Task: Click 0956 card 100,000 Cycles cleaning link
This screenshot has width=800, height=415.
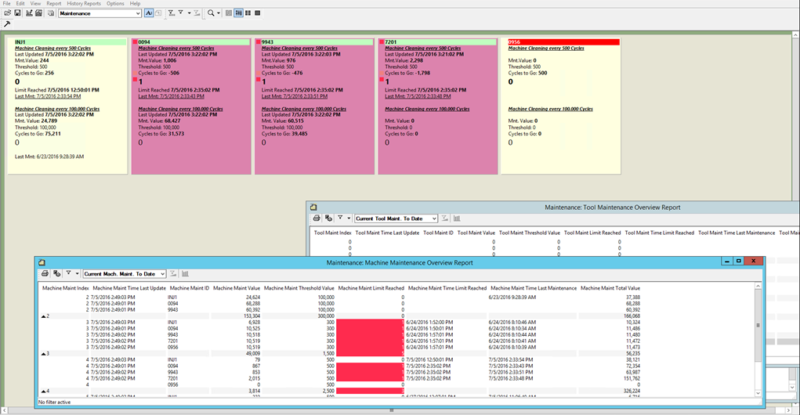Action: coord(550,109)
